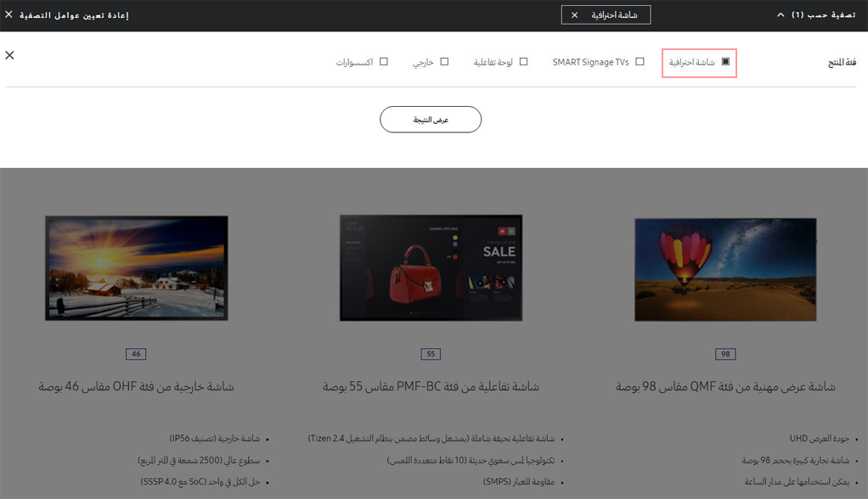Collapse the تصفية حسب (1) chevron
The width and height of the screenshot is (868, 499).
coord(781,15)
